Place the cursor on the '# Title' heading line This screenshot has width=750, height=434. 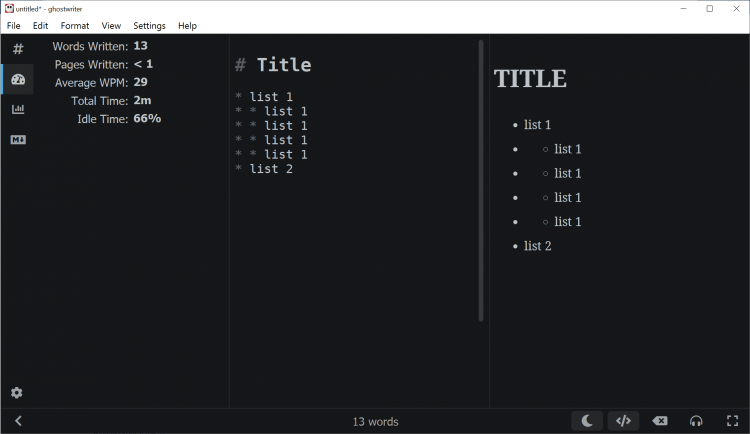coord(283,65)
